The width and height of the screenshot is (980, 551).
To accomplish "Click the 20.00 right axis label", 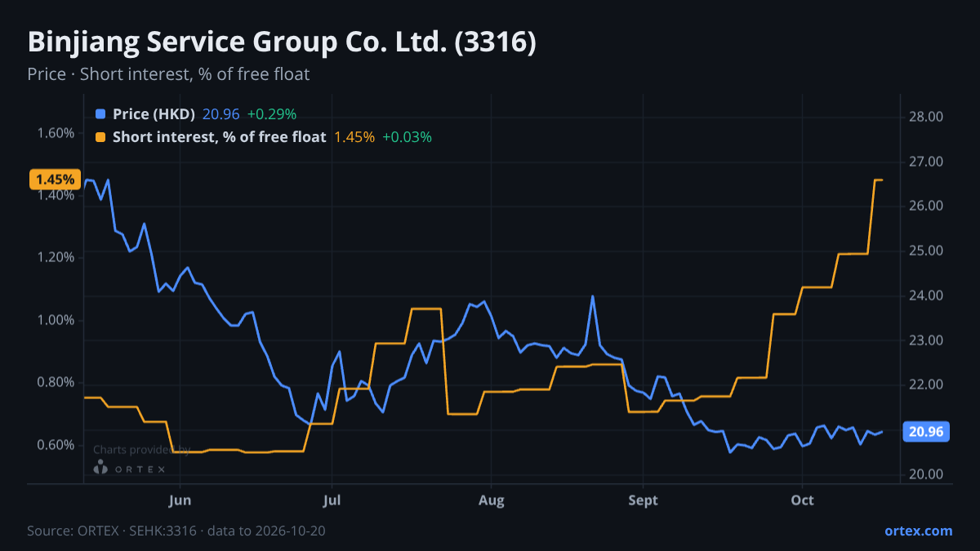I will pyautogui.click(x=926, y=474).
